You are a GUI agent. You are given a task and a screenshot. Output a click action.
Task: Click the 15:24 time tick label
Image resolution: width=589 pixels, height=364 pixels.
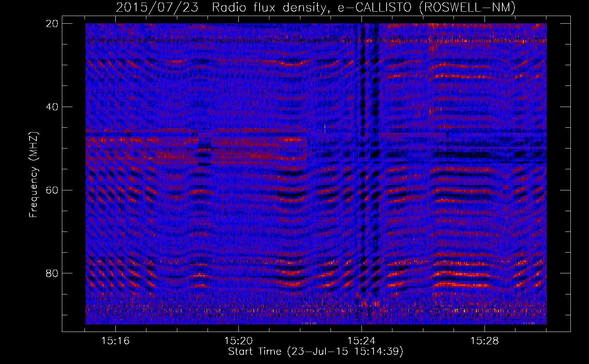click(361, 341)
